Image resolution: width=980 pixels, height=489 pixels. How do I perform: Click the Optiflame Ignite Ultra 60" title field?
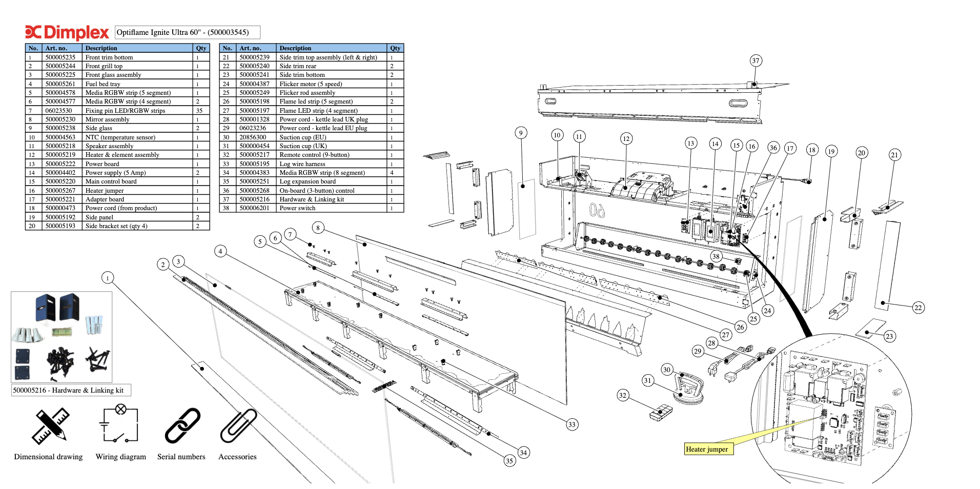187,32
